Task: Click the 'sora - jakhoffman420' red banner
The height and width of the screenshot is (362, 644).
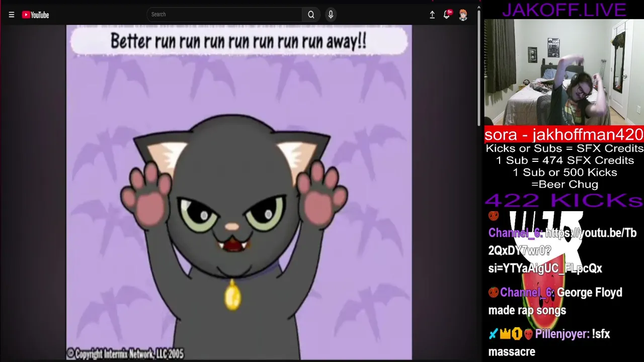Action: click(564, 134)
